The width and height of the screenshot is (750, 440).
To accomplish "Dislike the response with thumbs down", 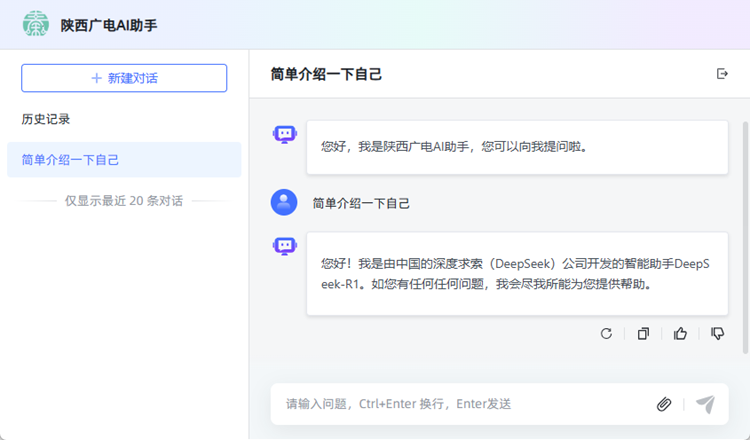I will tap(718, 334).
